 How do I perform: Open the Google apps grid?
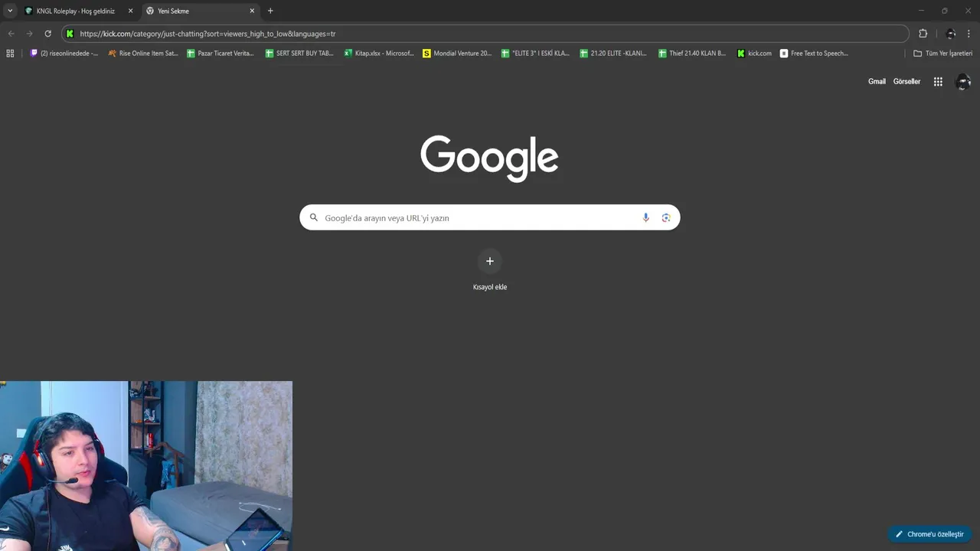tap(938, 81)
